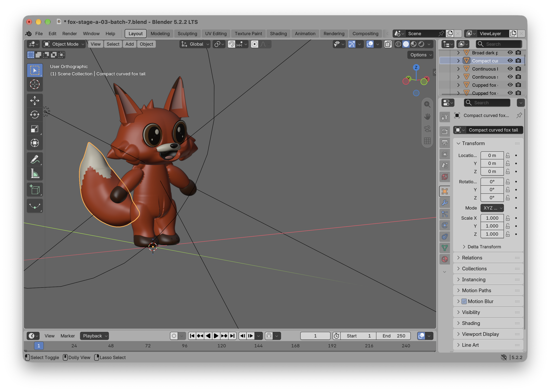Screen dimensions: 550x392
Task: Play animation forward
Action: (216, 336)
